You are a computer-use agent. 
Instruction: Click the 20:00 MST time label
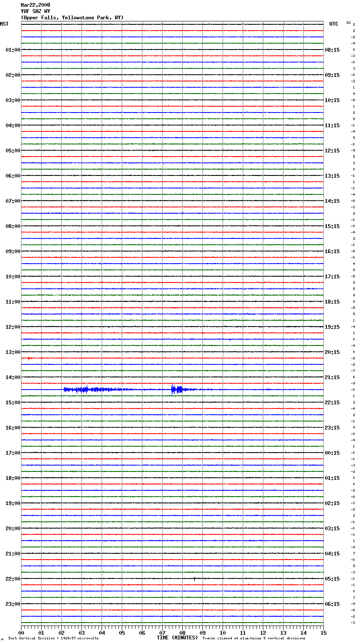(x=13, y=529)
